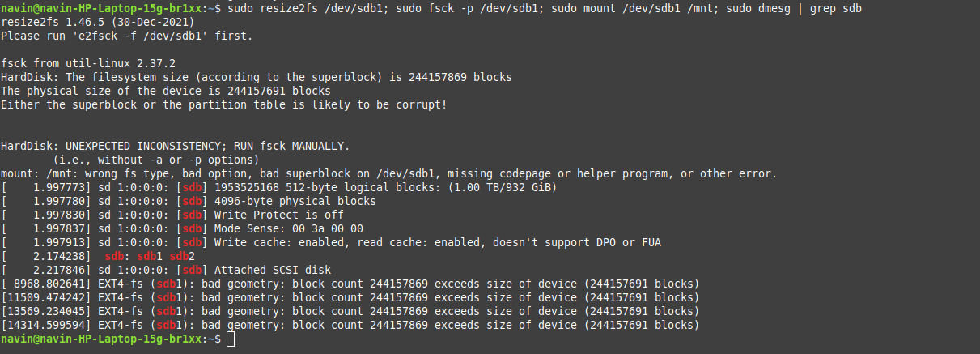Click the 'resize2fs 1.46.5 (30-Dec-2021)' version line
The image size is (980, 354).
pyautogui.click(x=96, y=22)
